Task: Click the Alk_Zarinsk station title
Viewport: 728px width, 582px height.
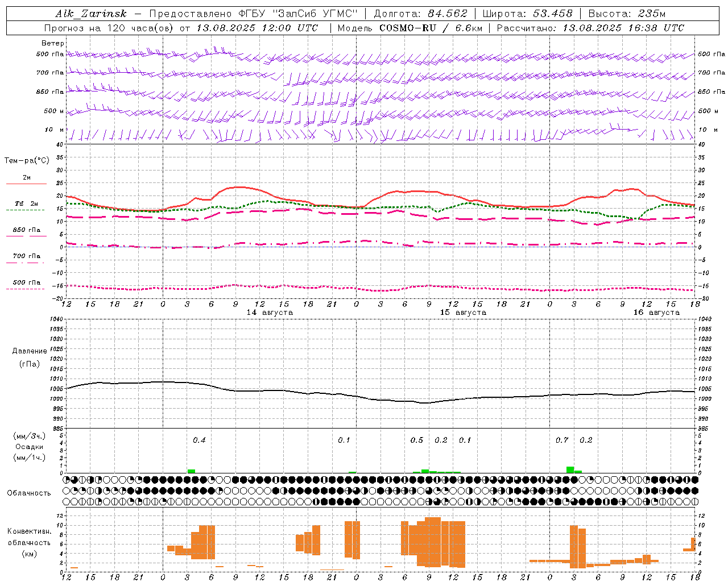Action: click(x=91, y=14)
